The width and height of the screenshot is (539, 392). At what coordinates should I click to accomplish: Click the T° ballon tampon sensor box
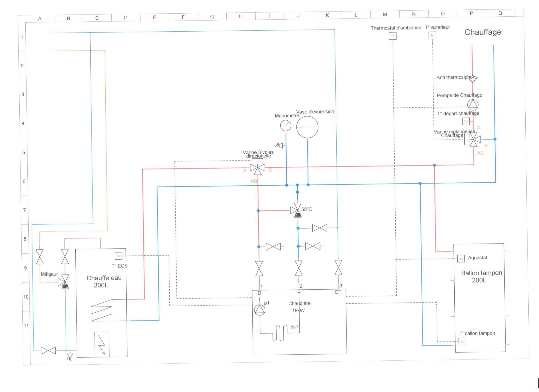coord(462,341)
